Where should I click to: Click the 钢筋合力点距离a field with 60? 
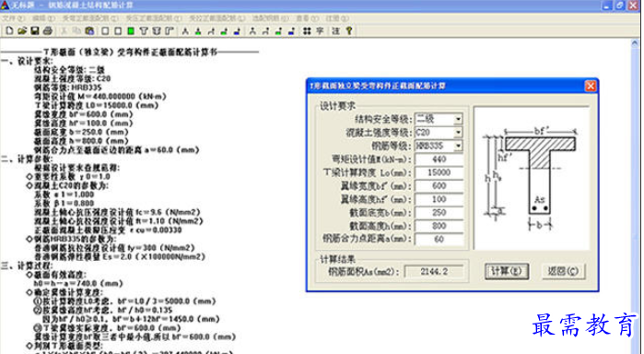(x=439, y=239)
